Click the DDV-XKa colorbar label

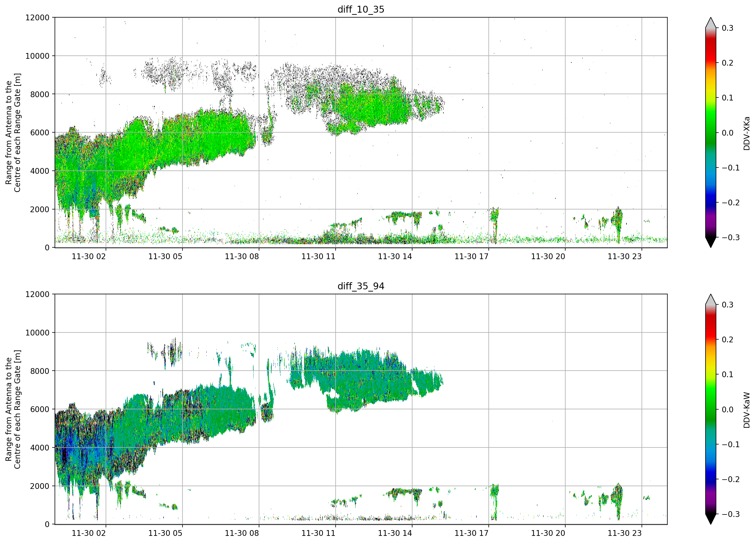click(746, 133)
